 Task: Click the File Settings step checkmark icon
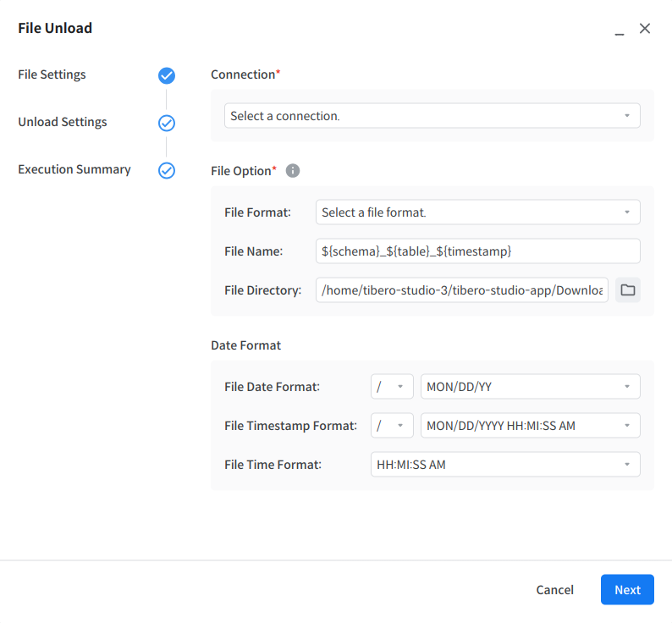click(x=167, y=76)
